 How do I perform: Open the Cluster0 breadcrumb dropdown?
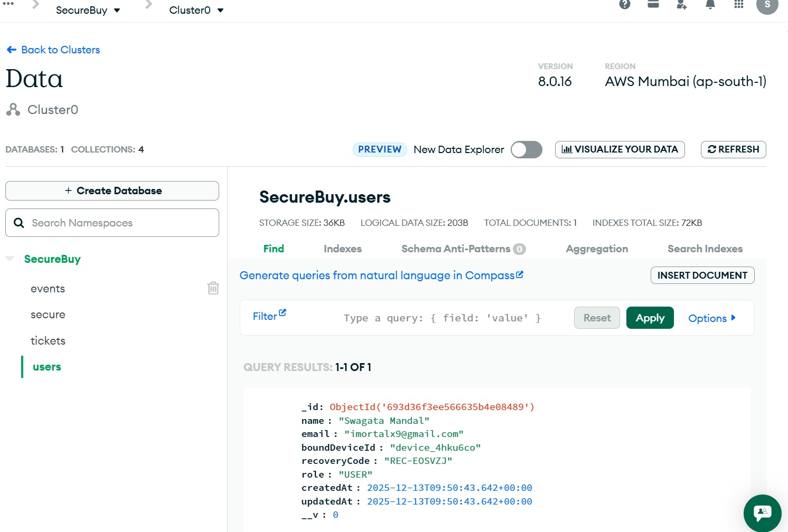point(196,10)
